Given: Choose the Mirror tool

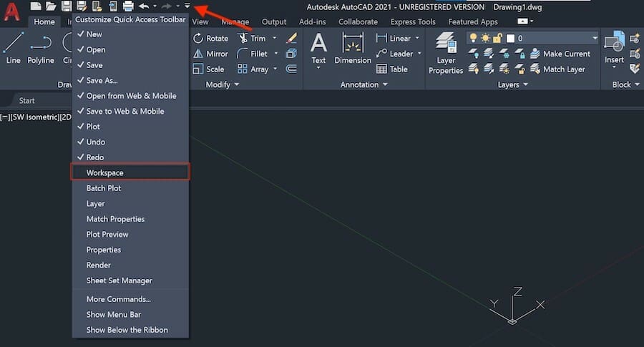Looking at the screenshot, I should pos(210,54).
